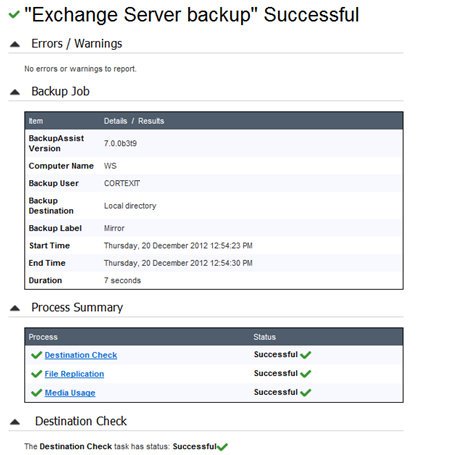Viewport: 467px width, 455px height.
Task: Open the Media Usage link
Action: click(70, 393)
